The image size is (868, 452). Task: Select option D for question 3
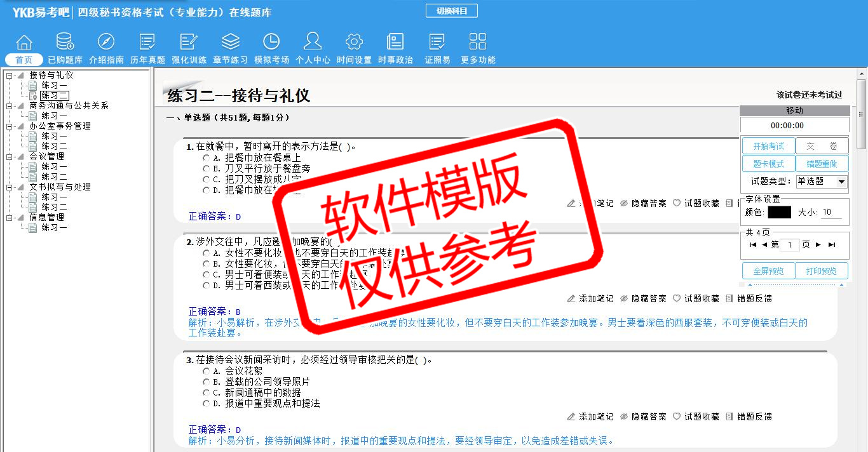(x=206, y=403)
